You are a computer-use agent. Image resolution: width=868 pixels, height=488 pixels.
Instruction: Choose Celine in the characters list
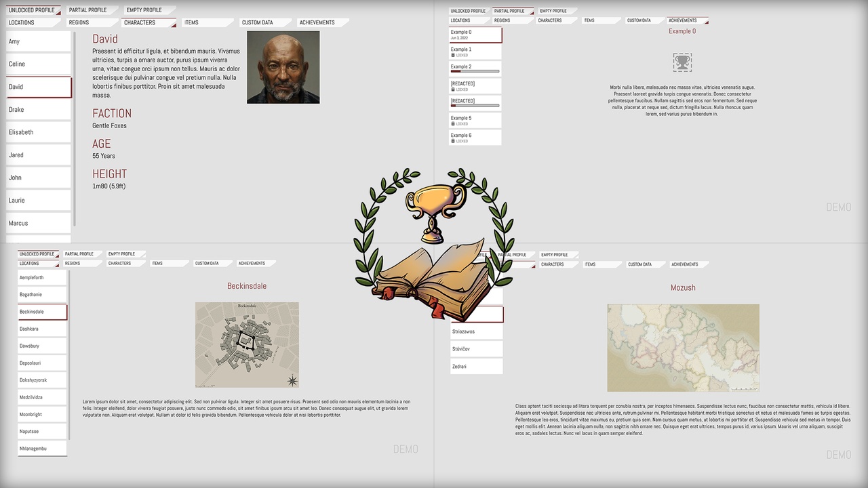click(x=39, y=64)
